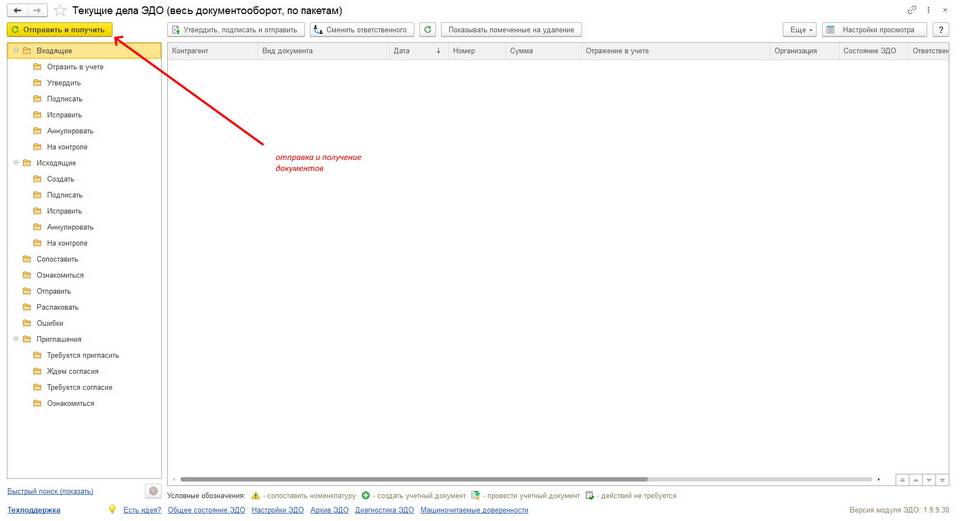Click the scroll-to-bottom arrow button in grid

point(943,480)
